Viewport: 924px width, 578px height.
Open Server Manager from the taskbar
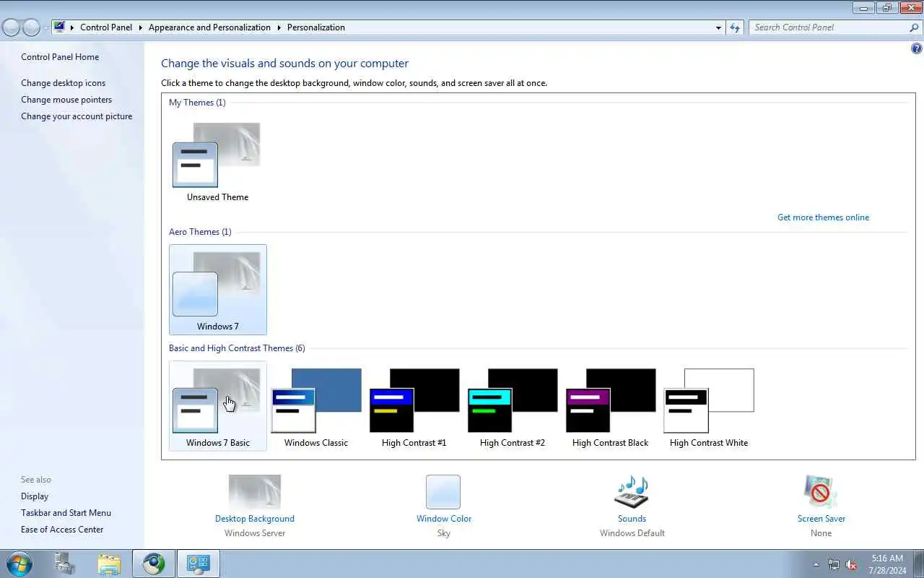66,564
